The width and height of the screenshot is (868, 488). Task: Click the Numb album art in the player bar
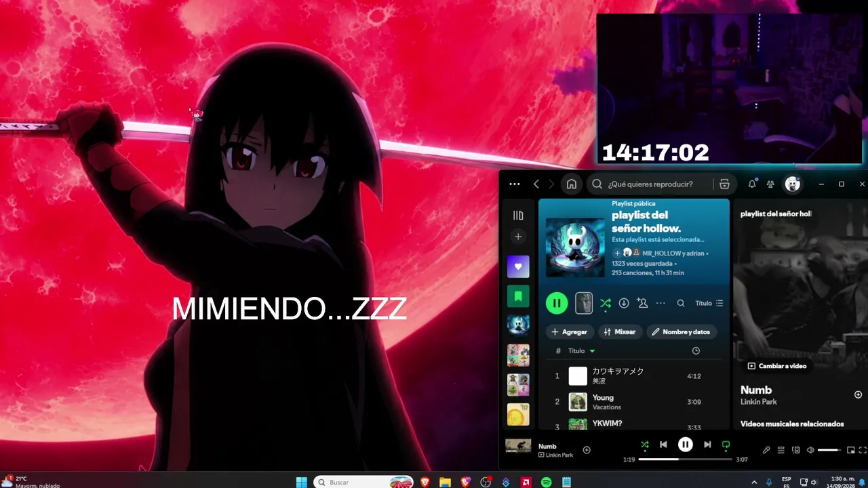[518, 445]
